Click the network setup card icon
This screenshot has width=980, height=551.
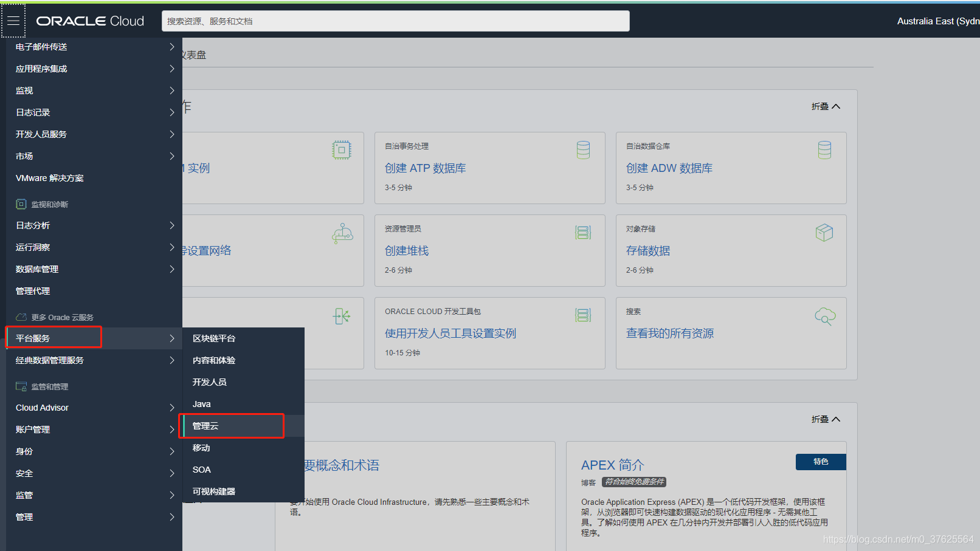(x=342, y=233)
